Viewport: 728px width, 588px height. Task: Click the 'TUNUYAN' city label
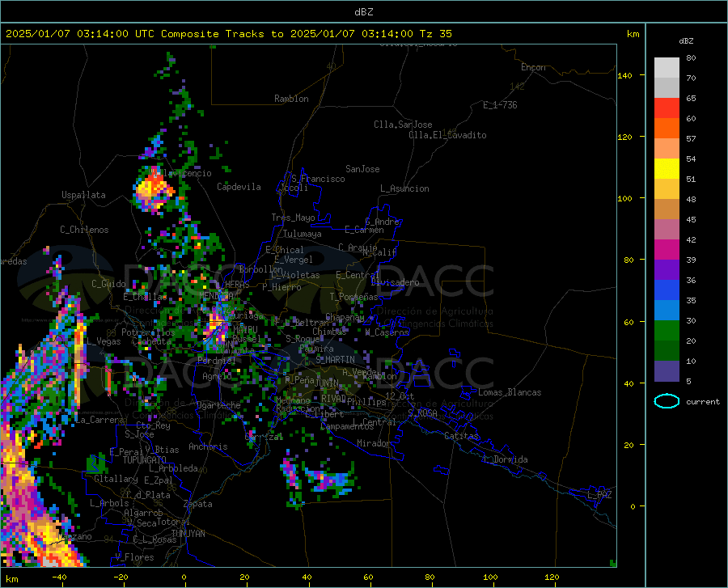(x=188, y=533)
